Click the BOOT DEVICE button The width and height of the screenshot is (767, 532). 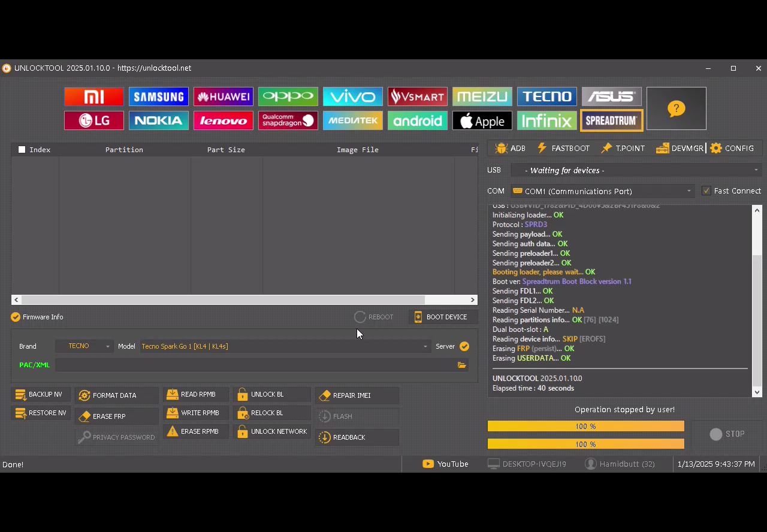click(x=443, y=317)
